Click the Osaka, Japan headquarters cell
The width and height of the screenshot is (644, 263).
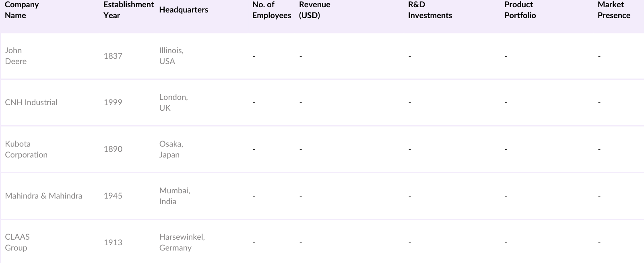pyautogui.click(x=171, y=149)
